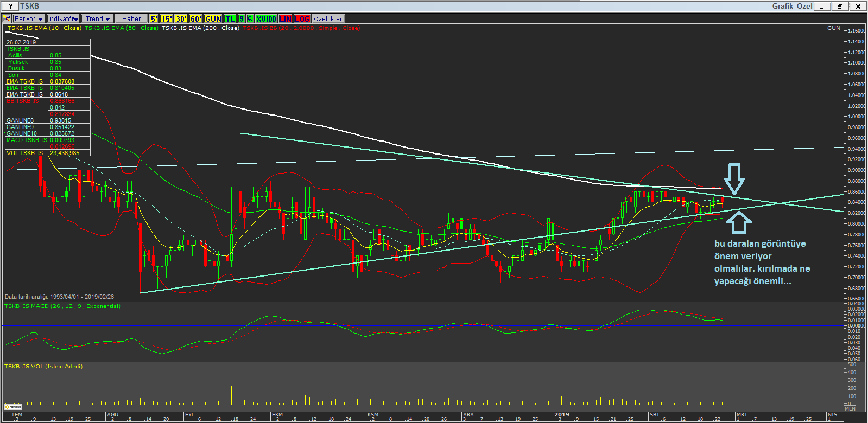
Task: Click the 2019 year marker on time axis
Action: [562, 415]
